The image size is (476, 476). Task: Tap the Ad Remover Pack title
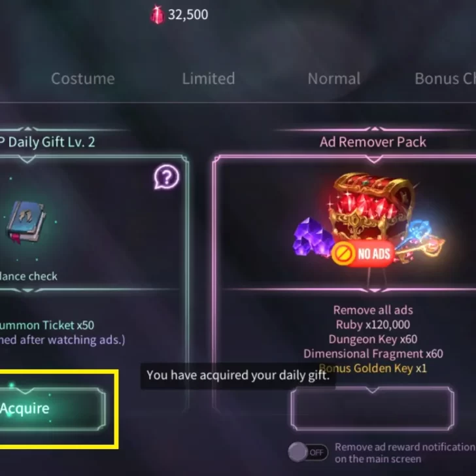coord(373,142)
